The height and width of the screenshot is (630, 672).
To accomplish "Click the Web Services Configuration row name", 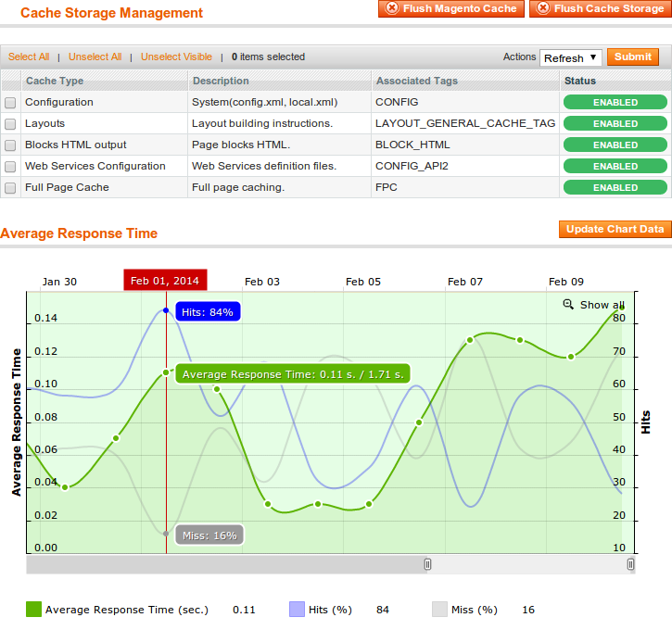I will tap(95, 166).
